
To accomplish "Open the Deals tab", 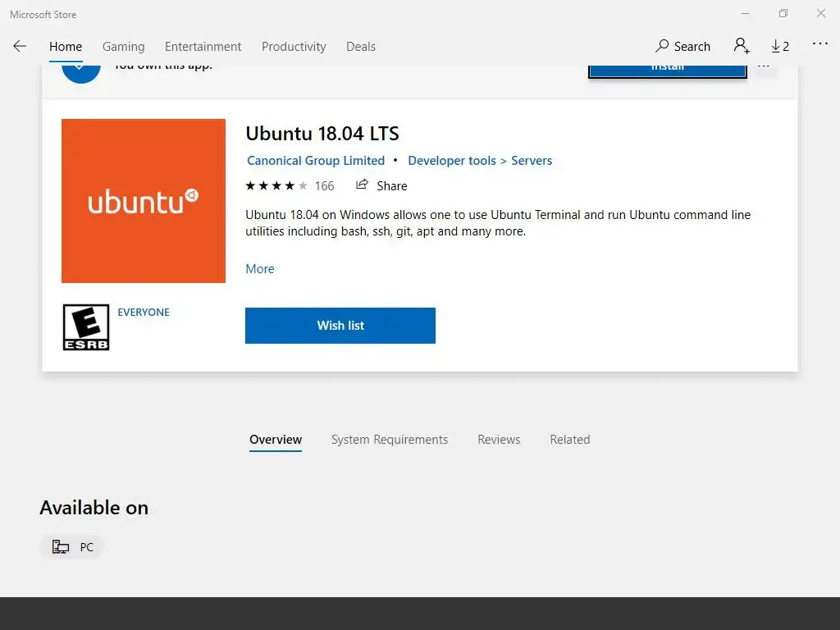I will click(361, 47).
